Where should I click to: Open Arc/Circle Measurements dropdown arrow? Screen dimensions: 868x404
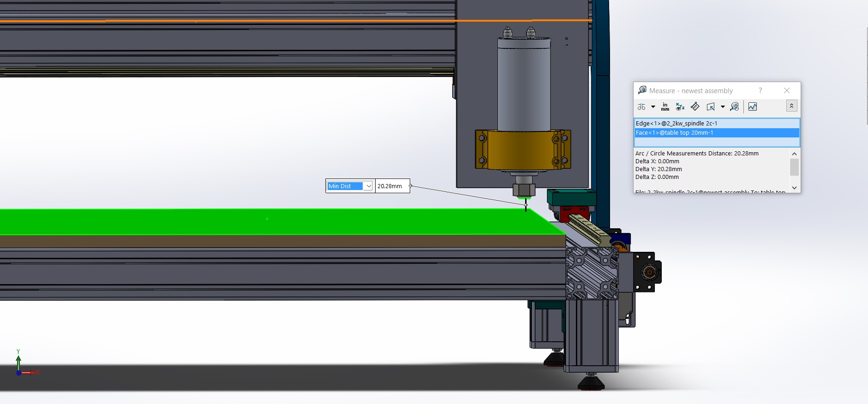(653, 107)
